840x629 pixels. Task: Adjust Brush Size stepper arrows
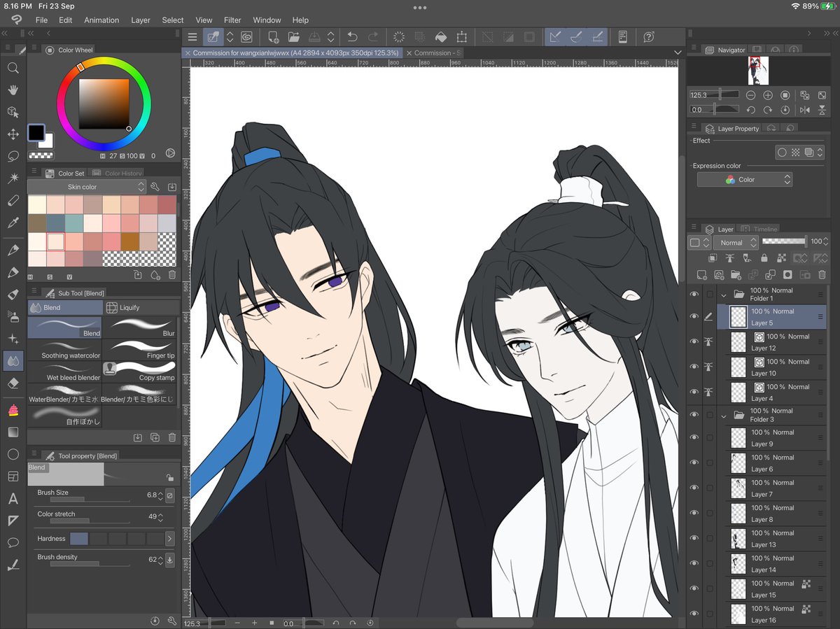[160, 495]
